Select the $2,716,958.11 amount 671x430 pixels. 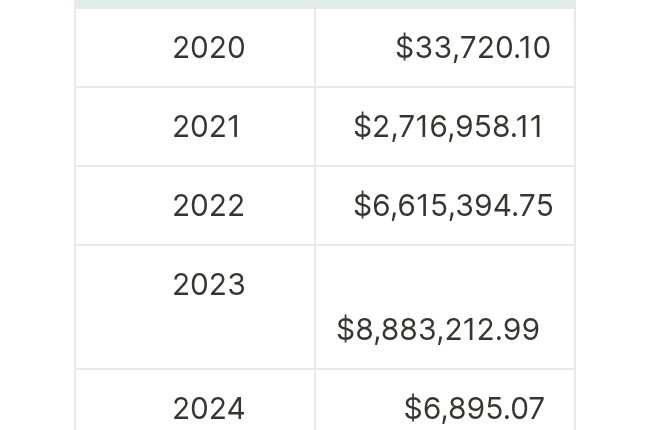tap(448, 127)
